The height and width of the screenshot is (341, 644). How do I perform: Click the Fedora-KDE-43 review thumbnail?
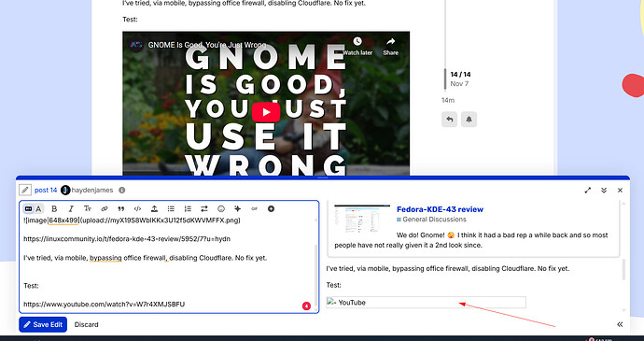click(362, 218)
